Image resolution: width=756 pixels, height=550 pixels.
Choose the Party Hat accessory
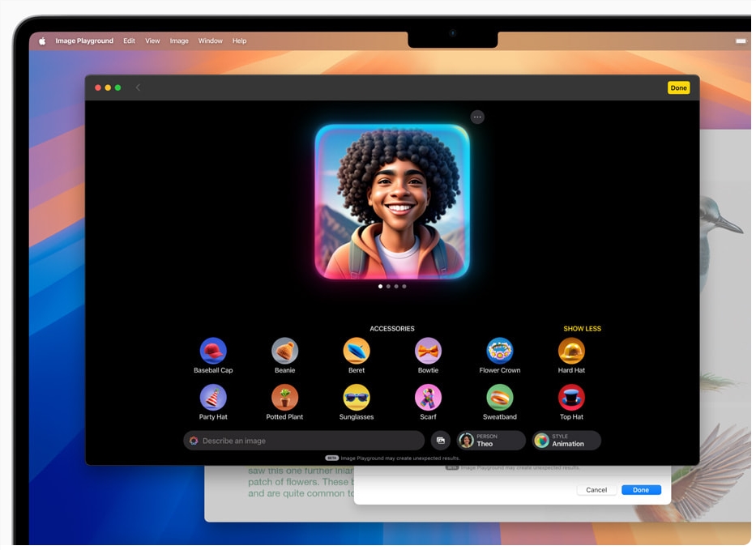click(x=213, y=398)
